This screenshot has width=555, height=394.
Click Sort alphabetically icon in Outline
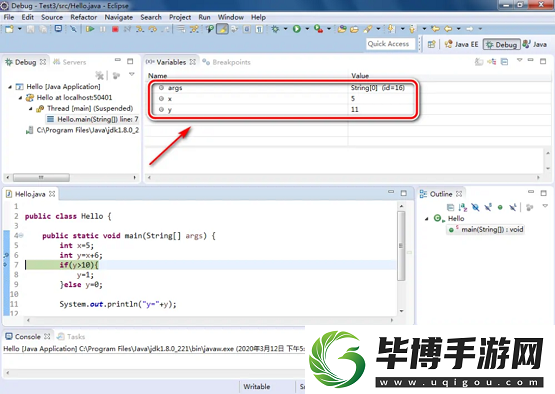(x=463, y=207)
